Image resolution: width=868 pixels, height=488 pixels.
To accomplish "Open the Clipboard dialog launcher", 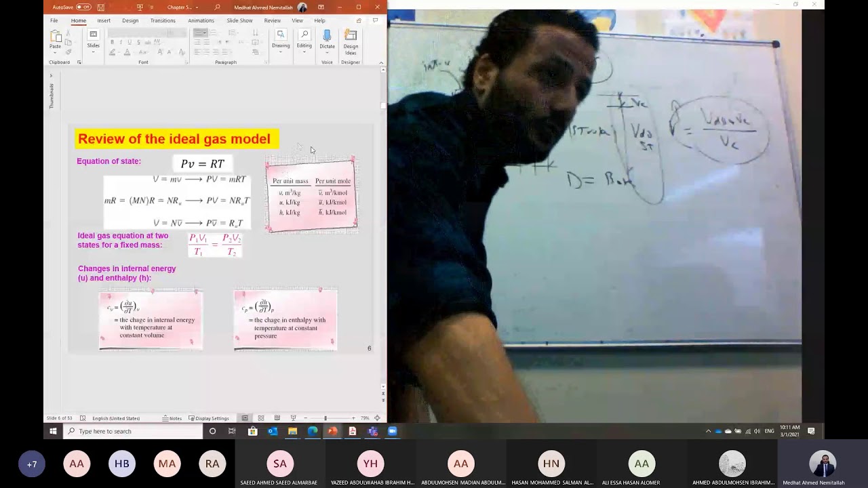I will [79, 62].
